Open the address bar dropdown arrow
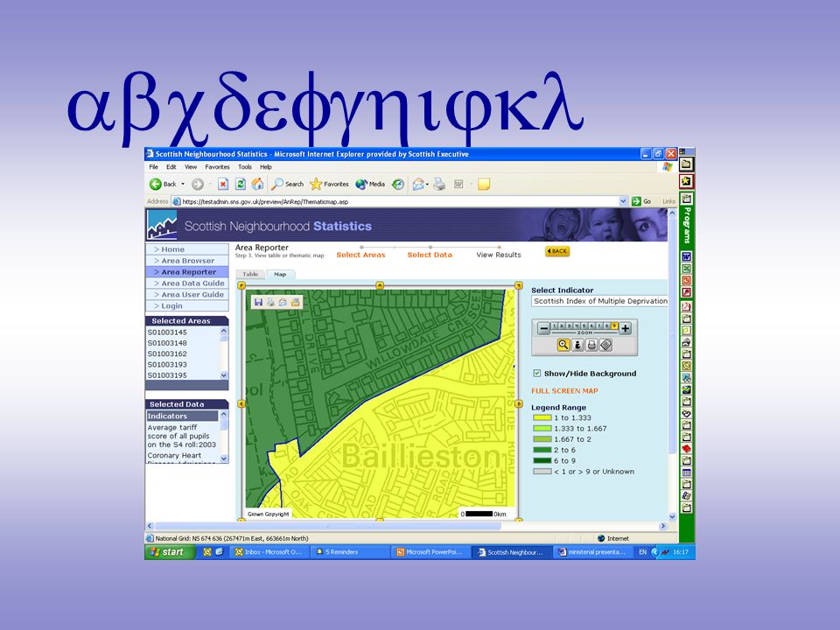The height and width of the screenshot is (630, 840). point(623,201)
